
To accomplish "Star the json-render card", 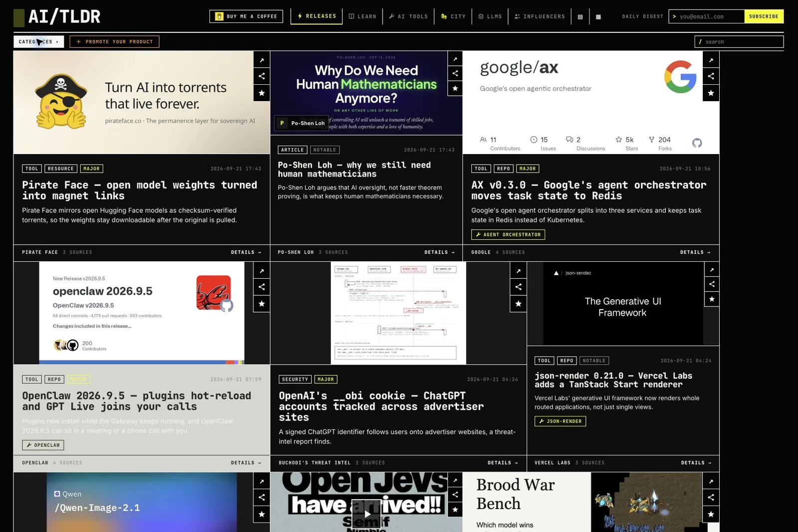I will 712,299.
